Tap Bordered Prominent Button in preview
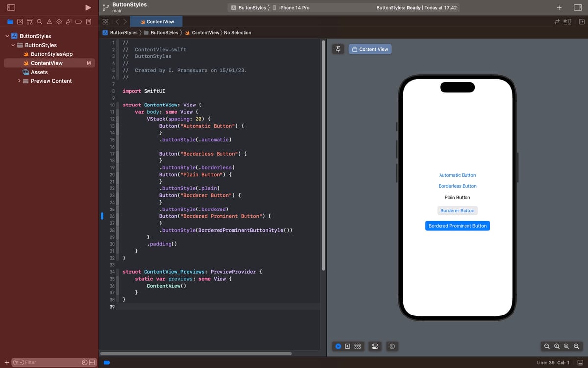Screen dimensions: 588x368 [x=457, y=226]
